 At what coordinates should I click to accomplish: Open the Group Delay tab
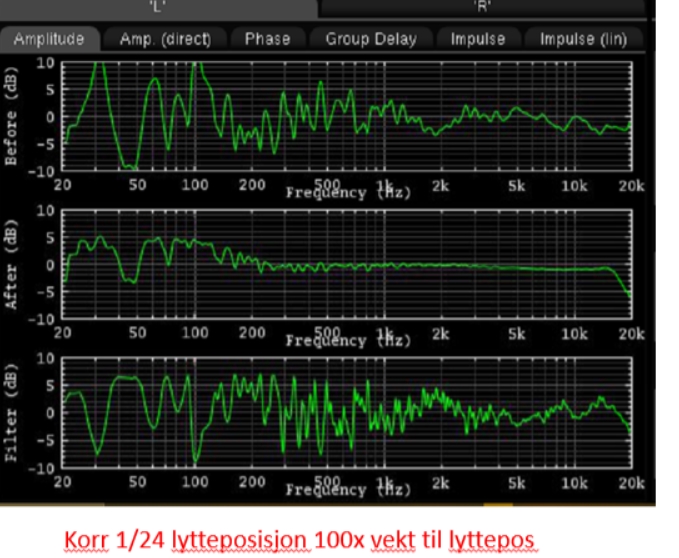click(371, 39)
